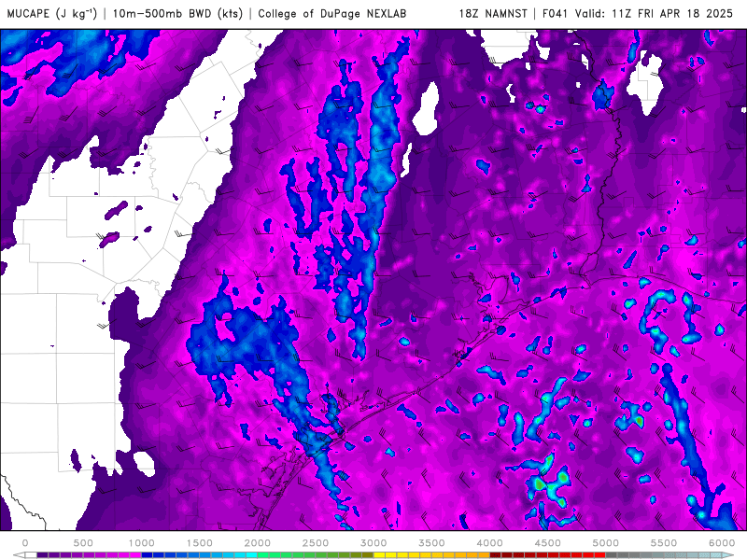The image size is (747, 560).
Task: Click the "10m-500mb BWD (kts)" header text
Action: coord(177,13)
